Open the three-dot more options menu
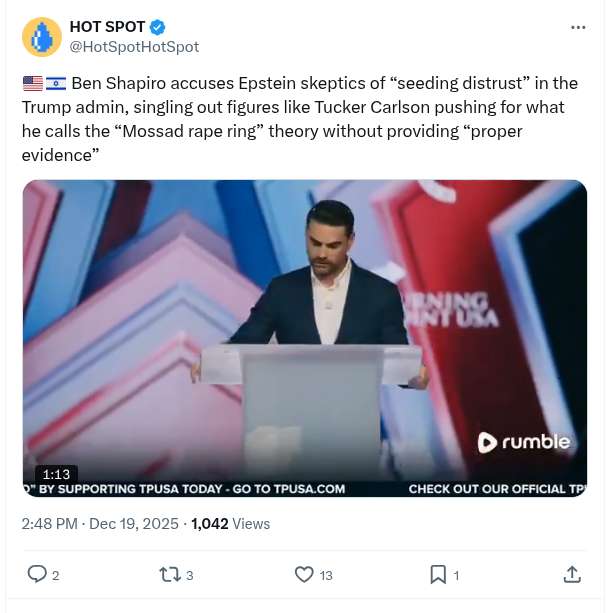Image resolution: width=608 pixels, height=613 pixels. tap(578, 27)
